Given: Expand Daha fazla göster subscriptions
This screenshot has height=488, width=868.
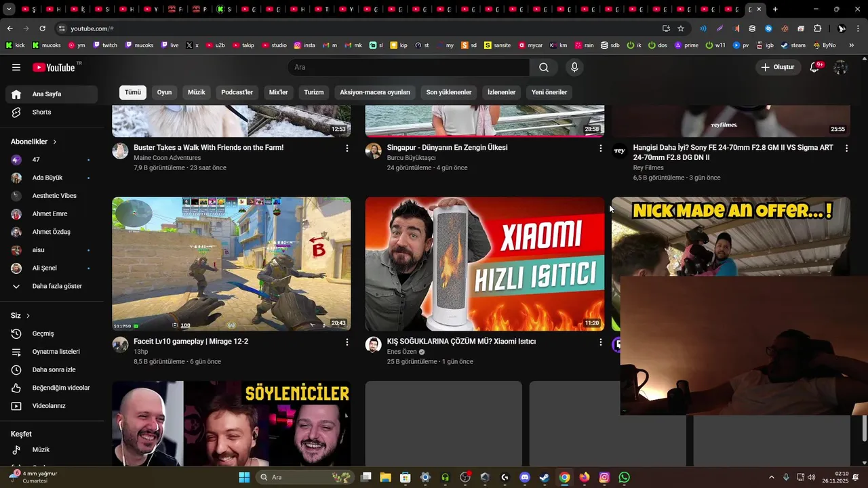Looking at the screenshot, I should pos(52,286).
